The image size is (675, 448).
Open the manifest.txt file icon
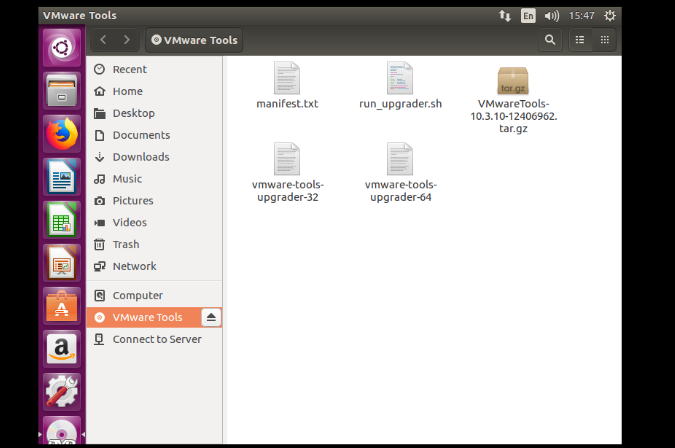point(287,78)
